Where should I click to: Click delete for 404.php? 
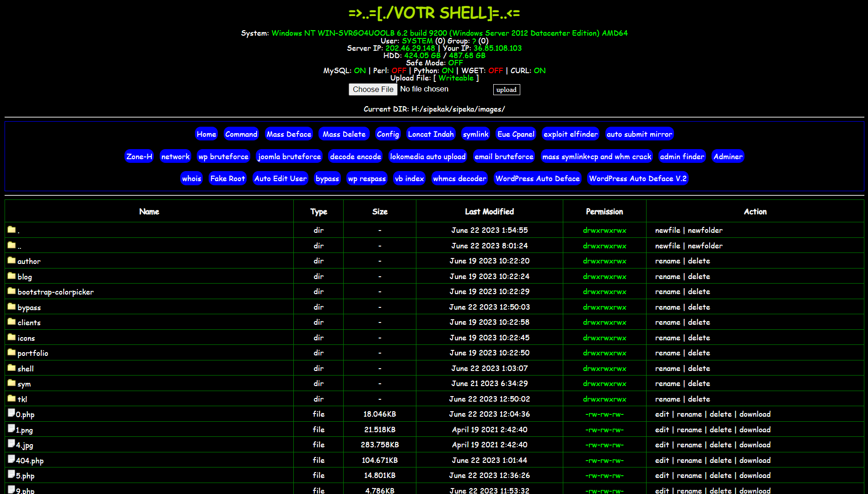[x=721, y=460]
